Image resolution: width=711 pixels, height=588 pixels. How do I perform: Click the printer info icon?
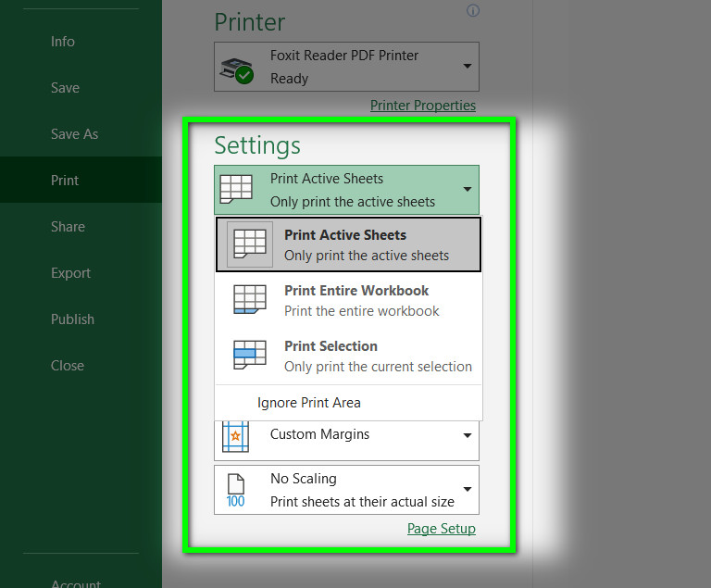click(x=473, y=11)
